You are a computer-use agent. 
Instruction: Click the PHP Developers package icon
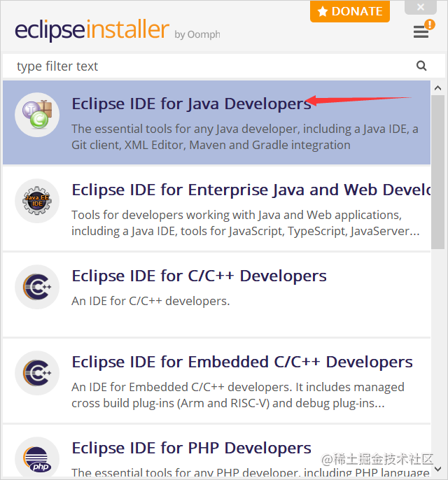pos(37,458)
